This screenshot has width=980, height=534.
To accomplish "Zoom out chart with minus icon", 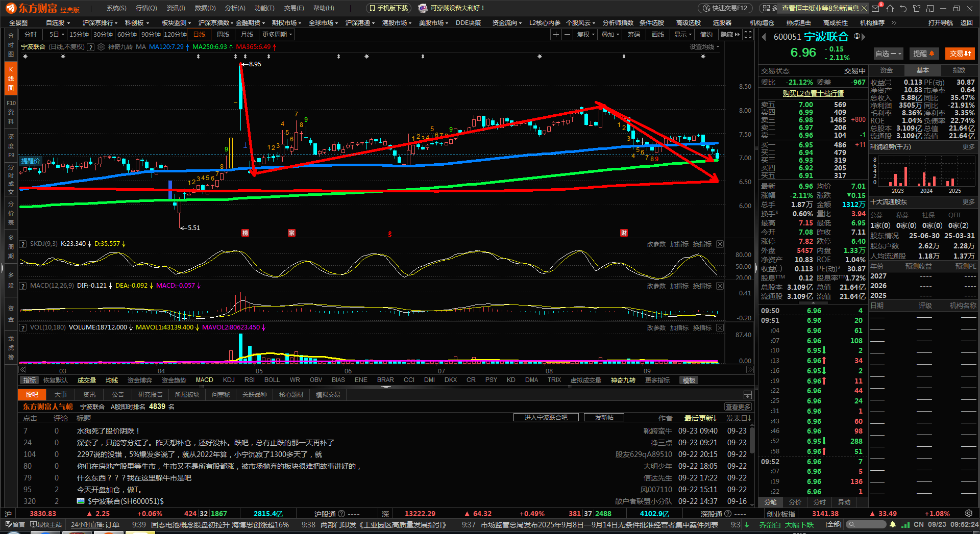I will [567, 35].
